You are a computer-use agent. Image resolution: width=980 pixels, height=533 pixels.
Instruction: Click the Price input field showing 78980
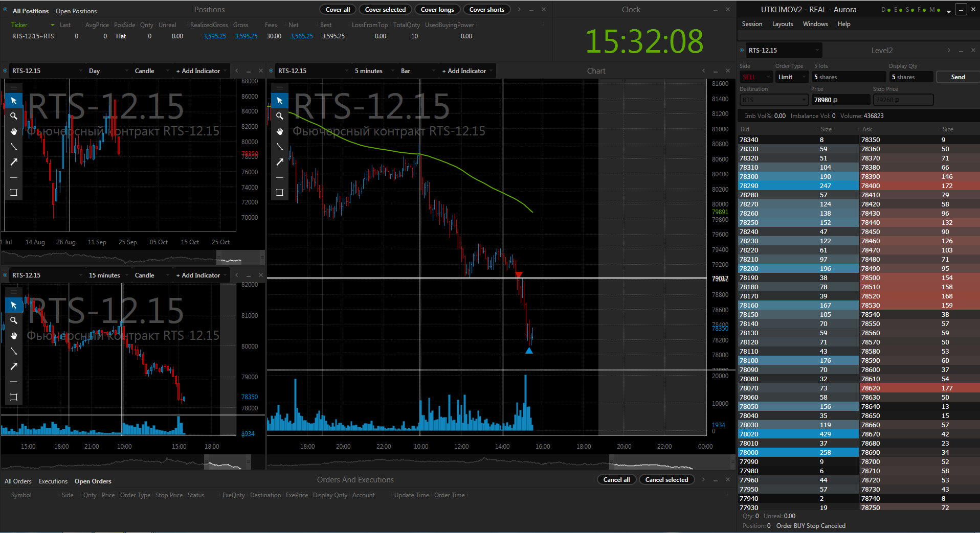click(840, 100)
